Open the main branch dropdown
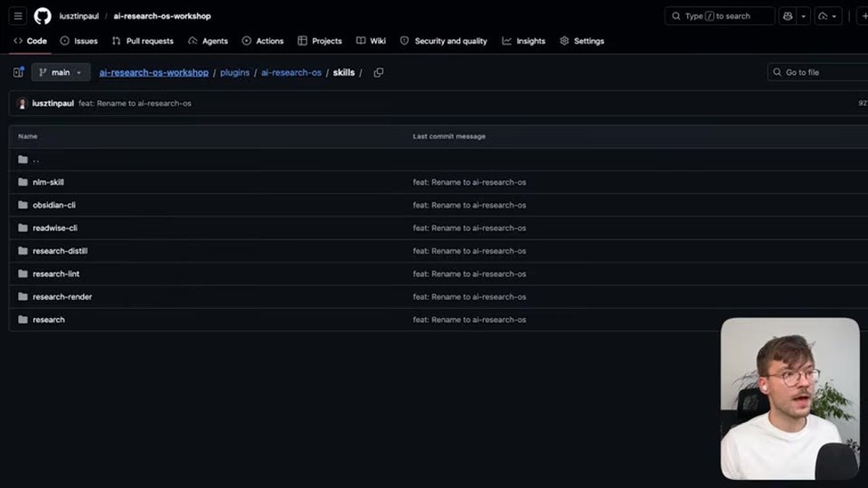Screen dimensions: 868x488 tap(61, 72)
